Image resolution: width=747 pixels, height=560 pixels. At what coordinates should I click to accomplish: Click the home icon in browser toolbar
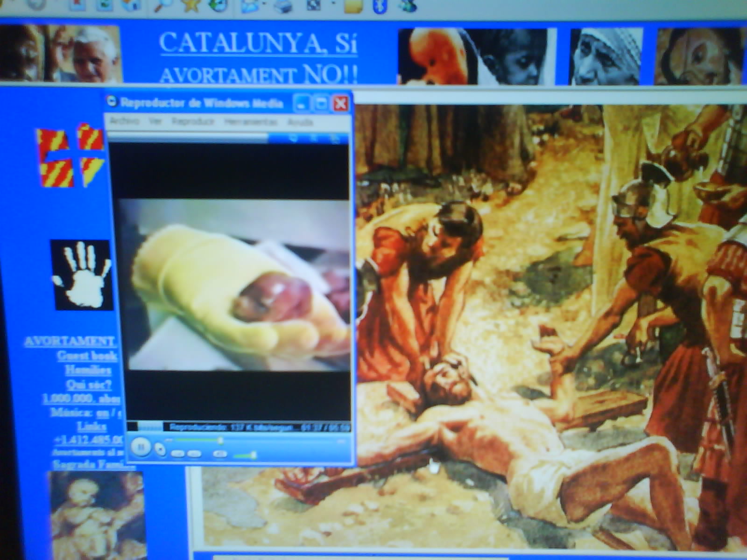[132, 5]
